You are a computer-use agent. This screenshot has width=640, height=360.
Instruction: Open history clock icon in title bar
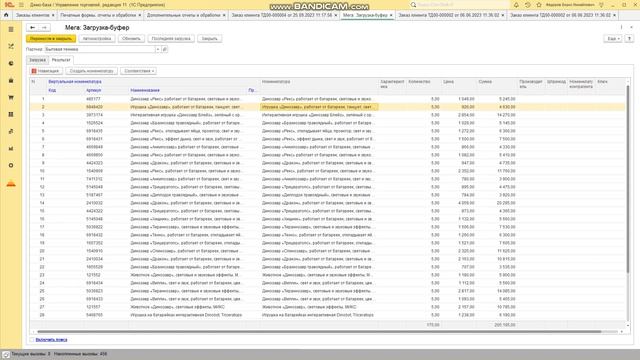[527, 5]
